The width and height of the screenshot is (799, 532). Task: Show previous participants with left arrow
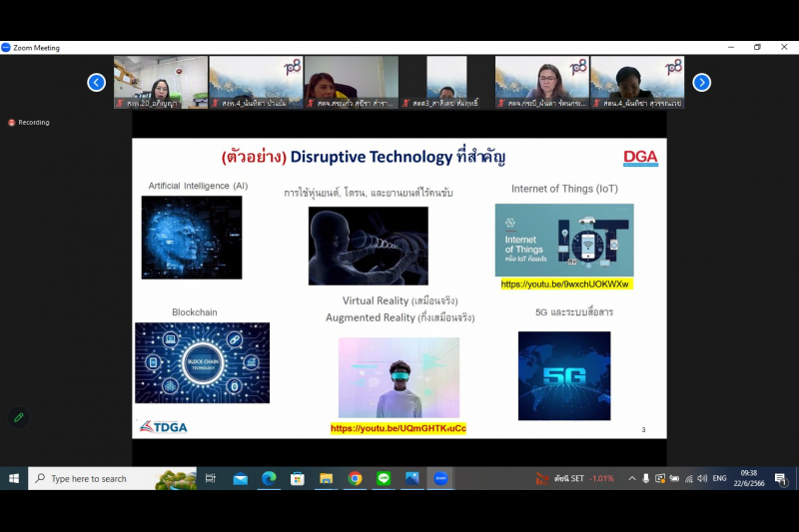[96, 83]
